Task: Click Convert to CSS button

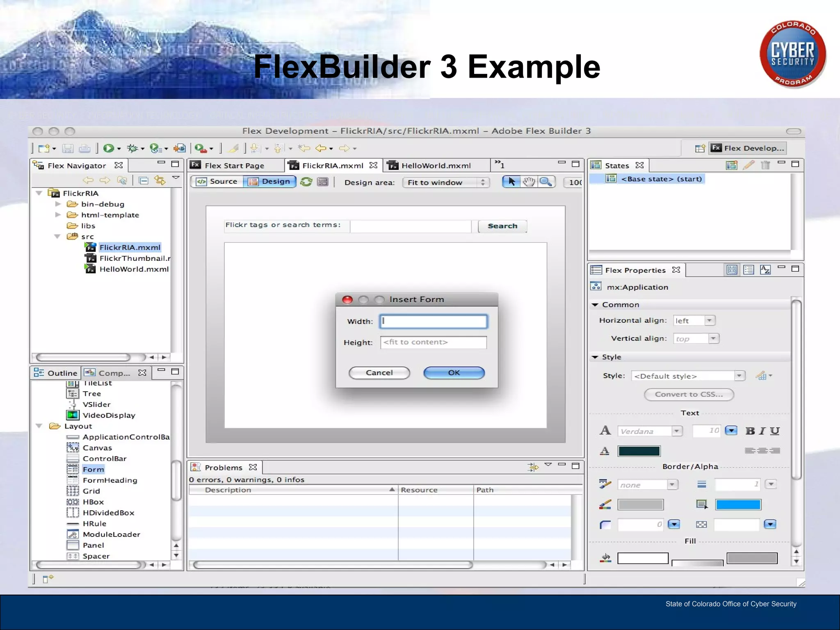Action: [x=689, y=394]
